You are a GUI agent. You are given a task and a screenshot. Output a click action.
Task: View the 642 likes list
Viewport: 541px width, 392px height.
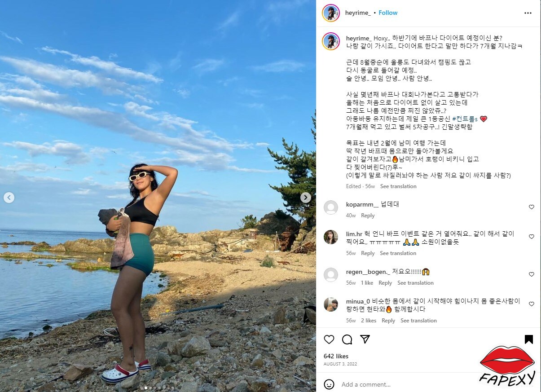(x=336, y=356)
